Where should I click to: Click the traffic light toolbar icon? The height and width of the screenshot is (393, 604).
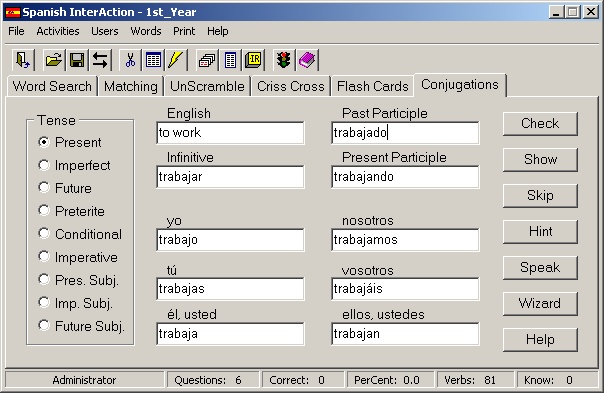(284, 60)
